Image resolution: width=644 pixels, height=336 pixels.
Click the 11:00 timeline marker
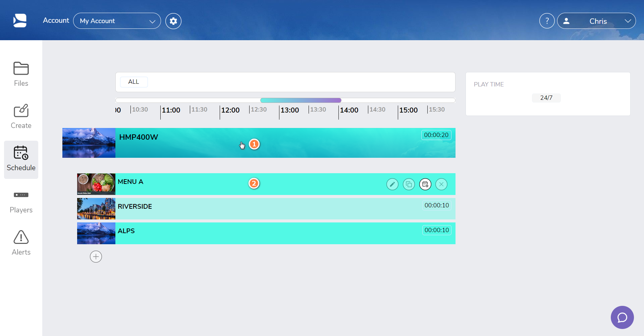coord(171,110)
